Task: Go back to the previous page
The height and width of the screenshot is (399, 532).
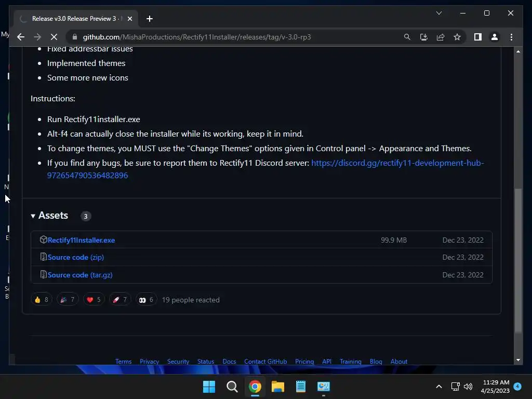Action: (21, 37)
